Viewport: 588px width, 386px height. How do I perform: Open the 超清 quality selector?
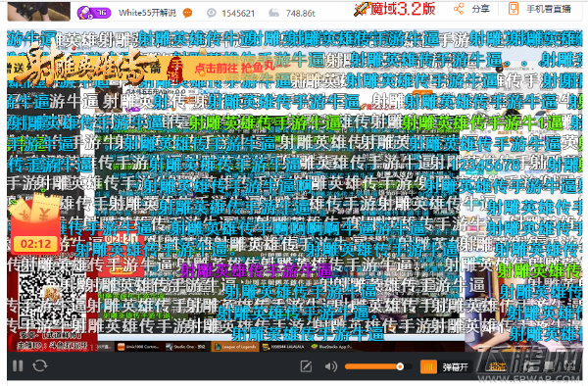(x=497, y=366)
